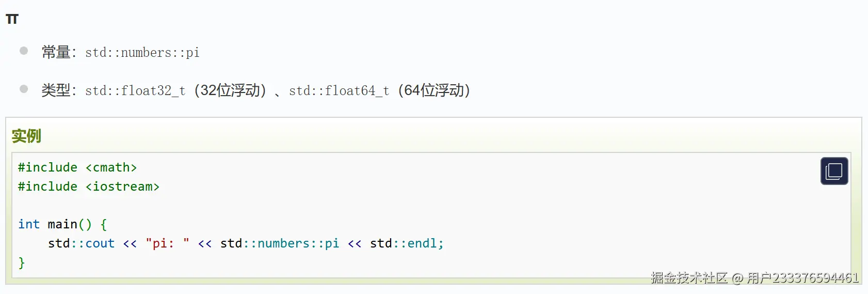Click the int keyword in code
868x294 pixels.
point(29,224)
